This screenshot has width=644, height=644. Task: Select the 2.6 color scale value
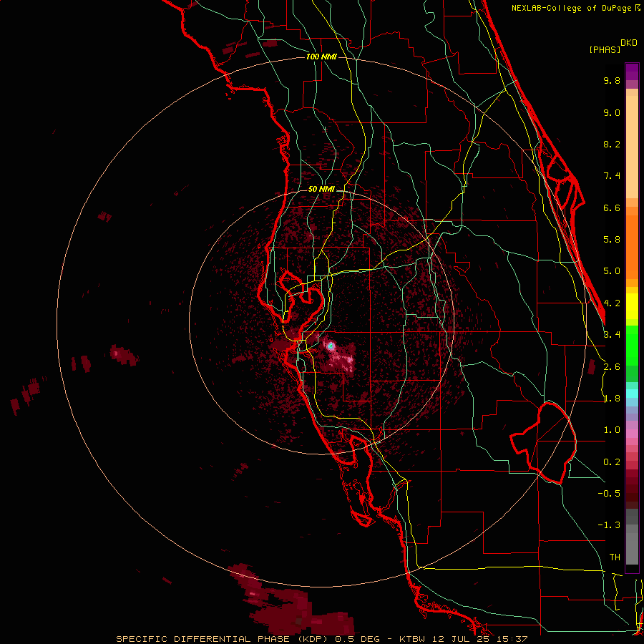tap(612, 367)
